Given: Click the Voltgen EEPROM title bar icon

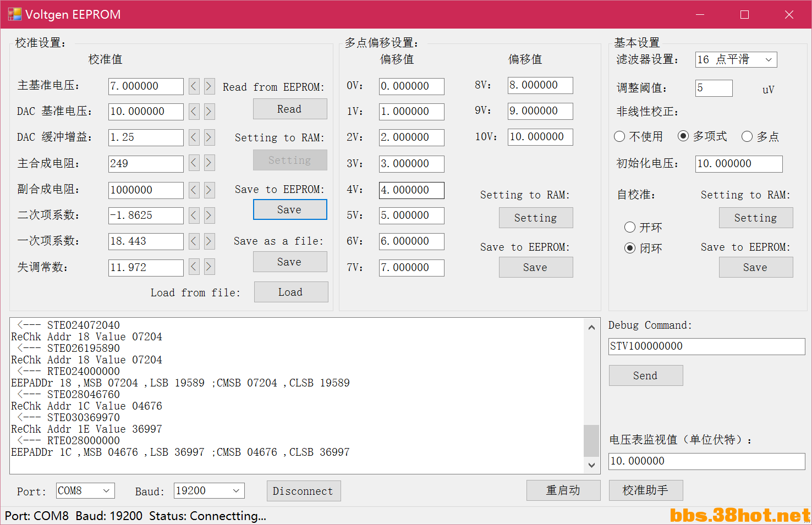Looking at the screenshot, I should (15, 14).
